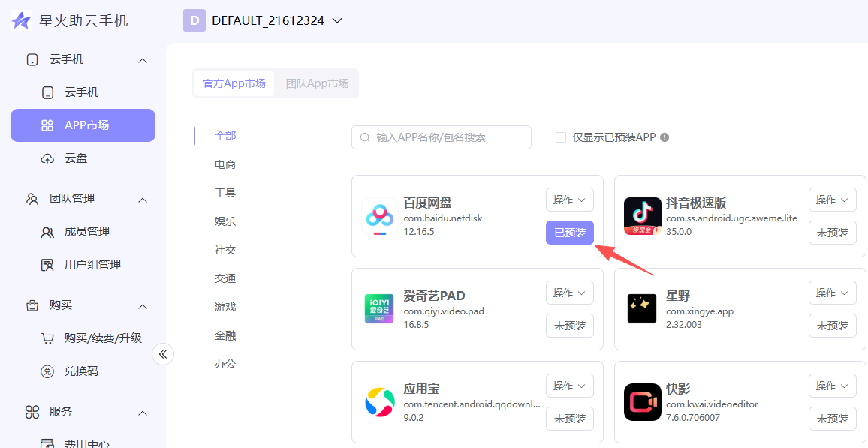Image resolution: width=868 pixels, height=448 pixels.
Task: Collapse the 团队管理 sidebar section
Action: click(x=143, y=199)
